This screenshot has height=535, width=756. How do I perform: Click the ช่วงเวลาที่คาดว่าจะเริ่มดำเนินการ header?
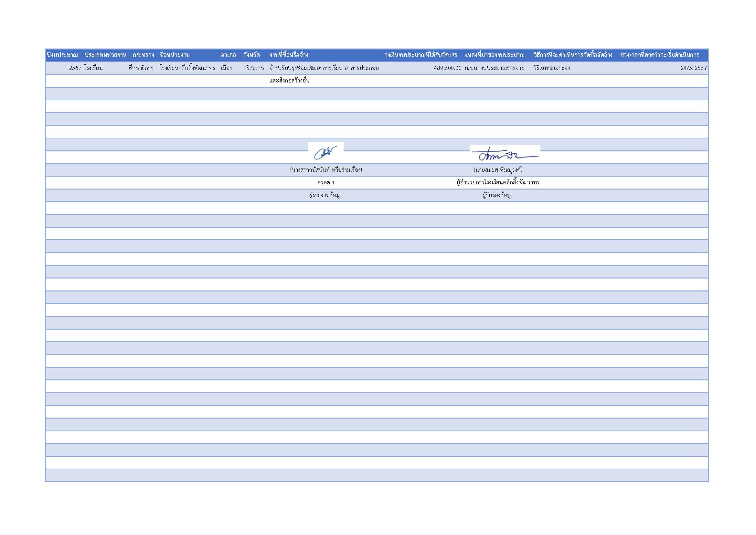660,55
